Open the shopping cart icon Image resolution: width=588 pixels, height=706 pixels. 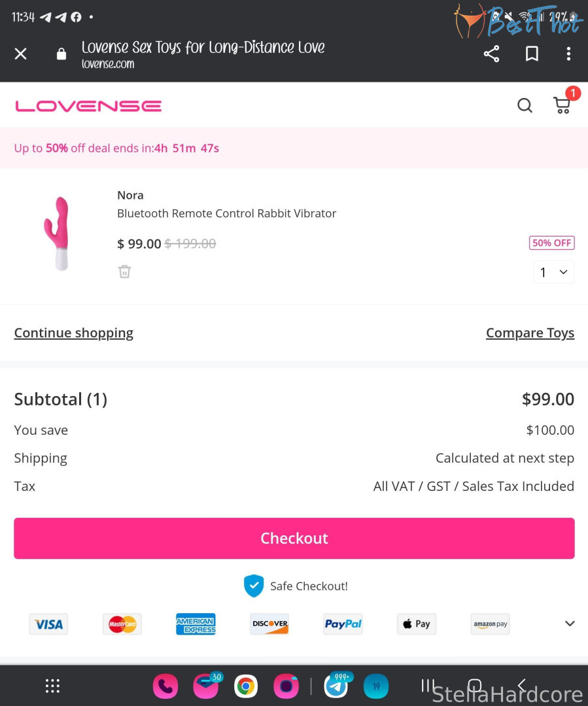pos(562,105)
